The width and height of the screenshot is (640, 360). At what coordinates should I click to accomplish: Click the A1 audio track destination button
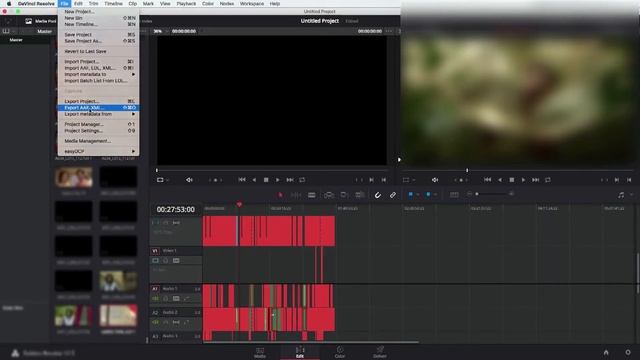pyautogui.click(x=155, y=289)
